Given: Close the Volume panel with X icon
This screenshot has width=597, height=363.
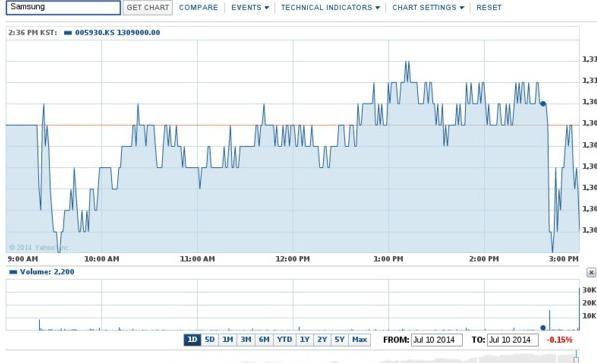Looking at the screenshot, I should pyautogui.click(x=591, y=272).
